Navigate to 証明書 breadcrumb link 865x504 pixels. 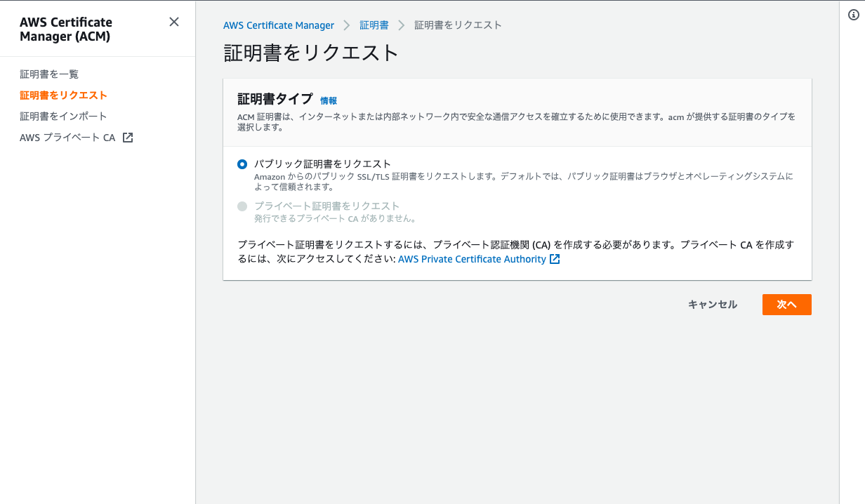(x=374, y=25)
